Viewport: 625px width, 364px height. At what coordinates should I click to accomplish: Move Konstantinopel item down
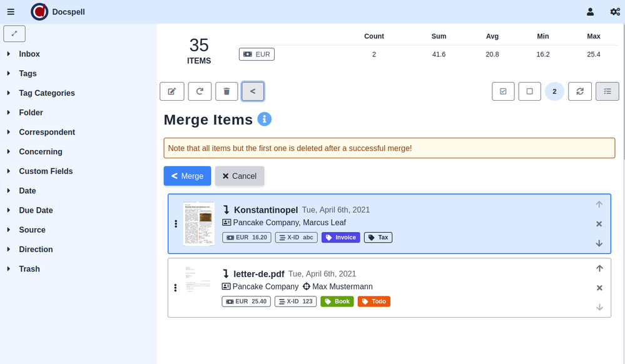pyautogui.click(x=599, y=243)
